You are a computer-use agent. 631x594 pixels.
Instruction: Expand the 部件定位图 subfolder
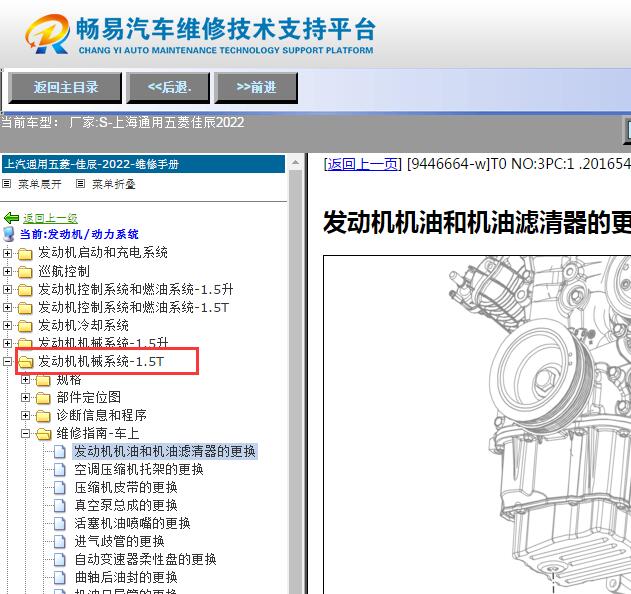25,398
